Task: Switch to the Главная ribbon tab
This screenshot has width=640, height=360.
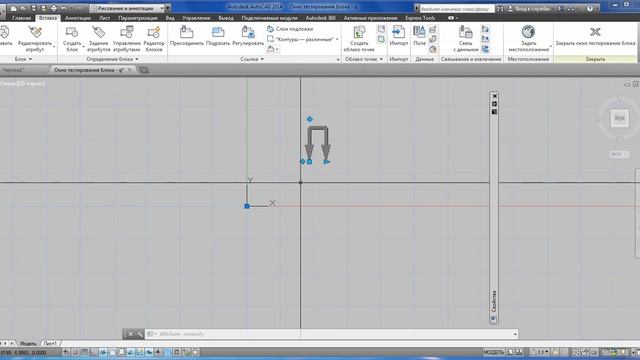Action: click(21, 18)
